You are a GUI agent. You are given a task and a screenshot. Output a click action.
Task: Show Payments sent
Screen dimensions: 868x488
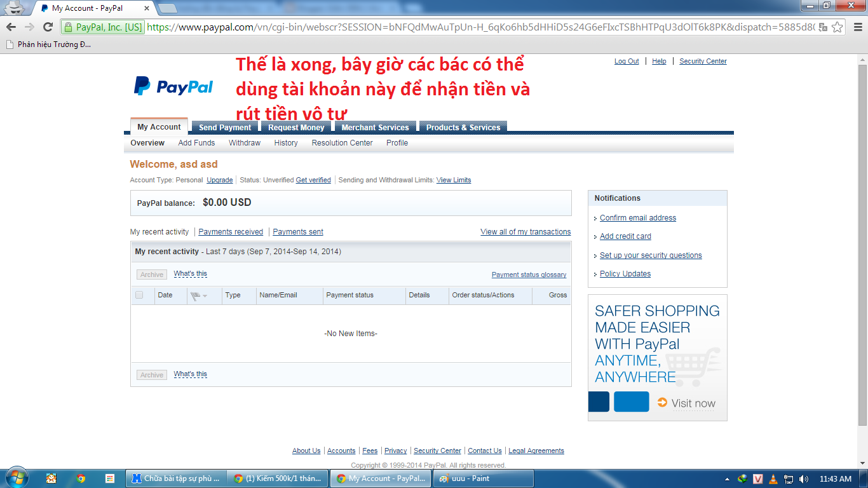pos(298,232)
